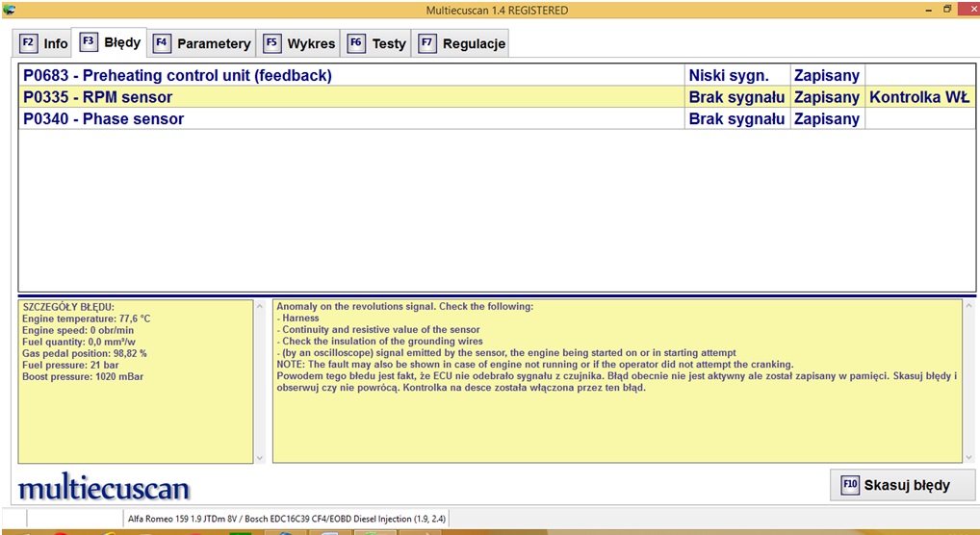Click the NOTE line in the description
The width and height of the screenshot is (980, 535).
[x=535, y=365]
